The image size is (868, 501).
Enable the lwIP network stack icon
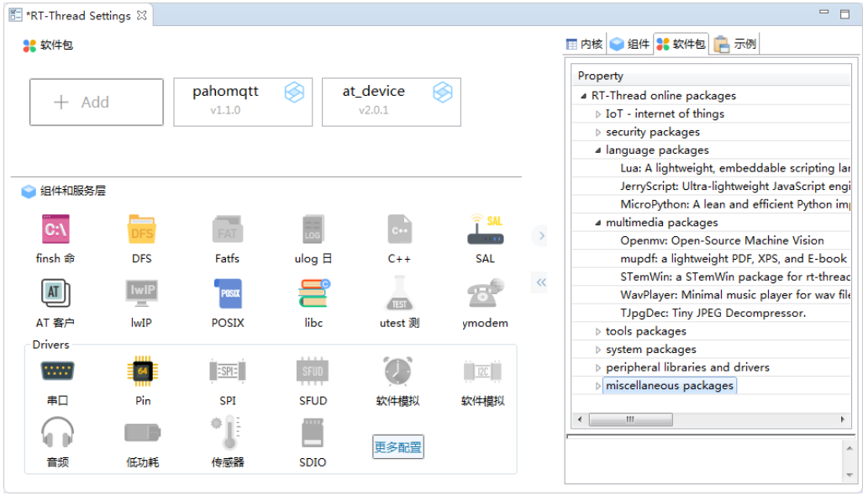click(x=142, y=293)
